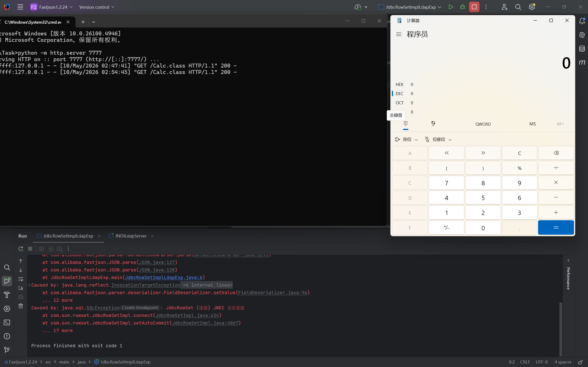Viewport: 588px width, 367px height.
Task: Toggle scroll to end in the Run console
Action: coord(21,288)
